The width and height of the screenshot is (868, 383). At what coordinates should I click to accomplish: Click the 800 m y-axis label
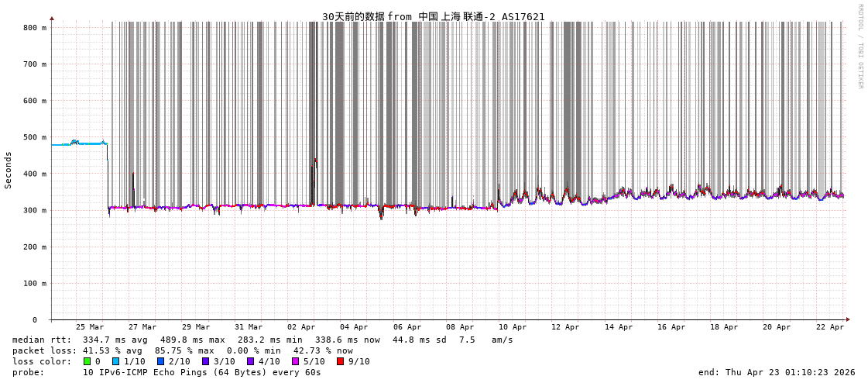pyautogui.click(x=35, y=28)
